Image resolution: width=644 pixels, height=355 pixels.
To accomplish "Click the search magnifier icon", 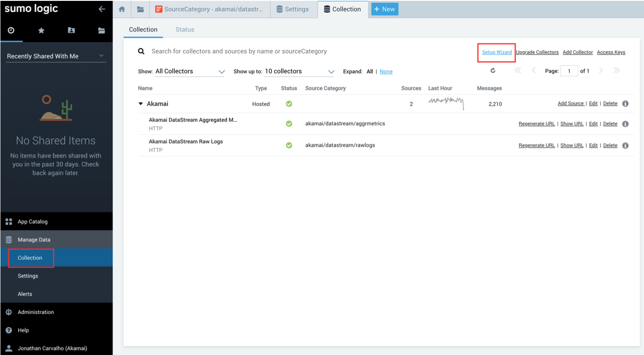I will [x=141, y=51].
